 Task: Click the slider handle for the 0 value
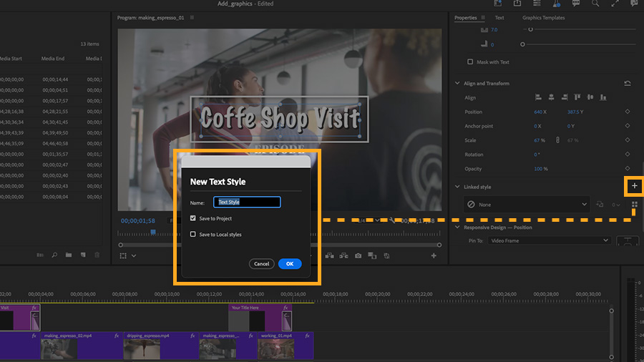click(x=522, y=44)
